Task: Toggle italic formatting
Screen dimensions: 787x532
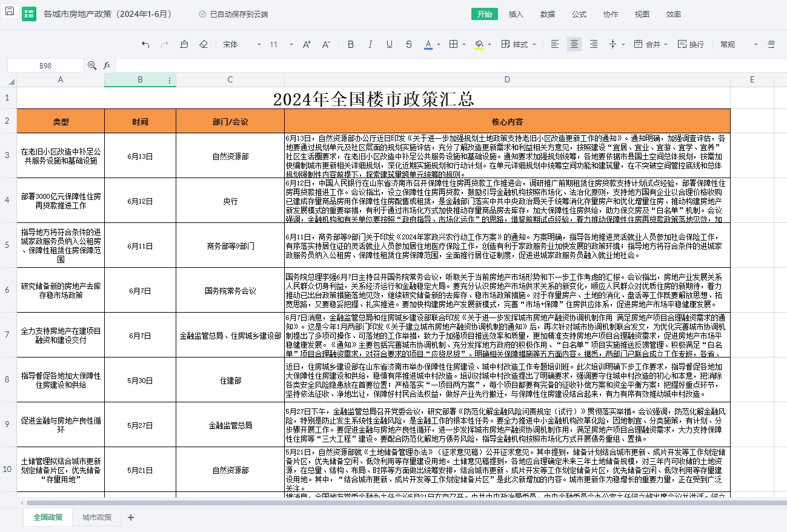Action: (370, 44)
